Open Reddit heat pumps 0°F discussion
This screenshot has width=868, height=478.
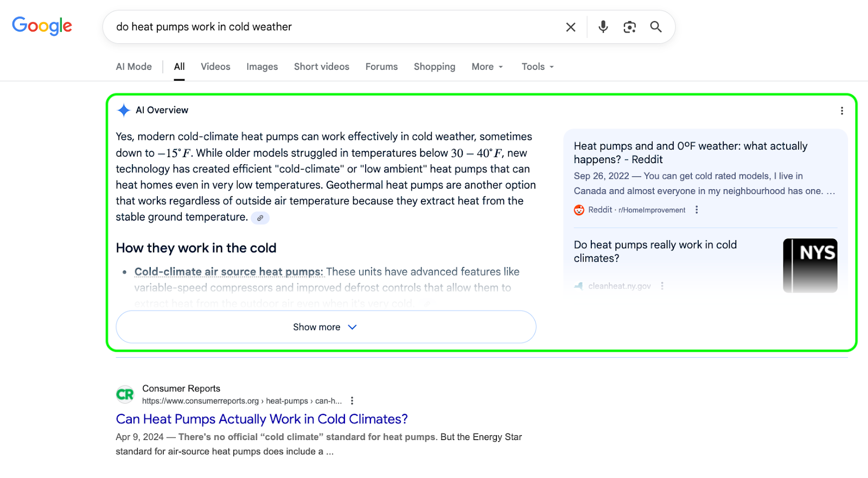tap(690, 152)
